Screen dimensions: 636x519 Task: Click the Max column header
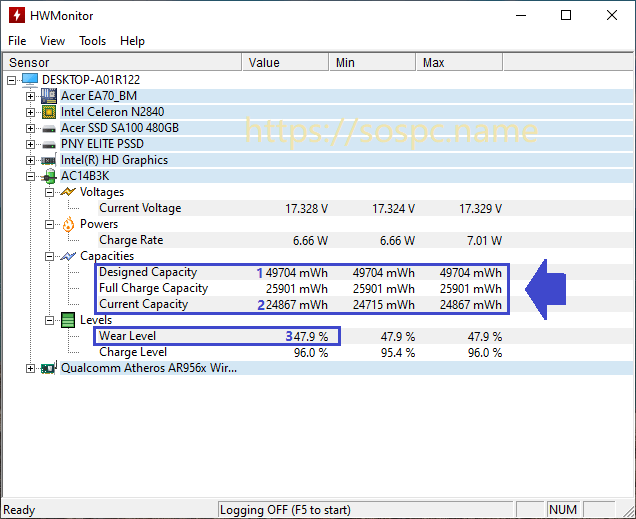(458, 63)
